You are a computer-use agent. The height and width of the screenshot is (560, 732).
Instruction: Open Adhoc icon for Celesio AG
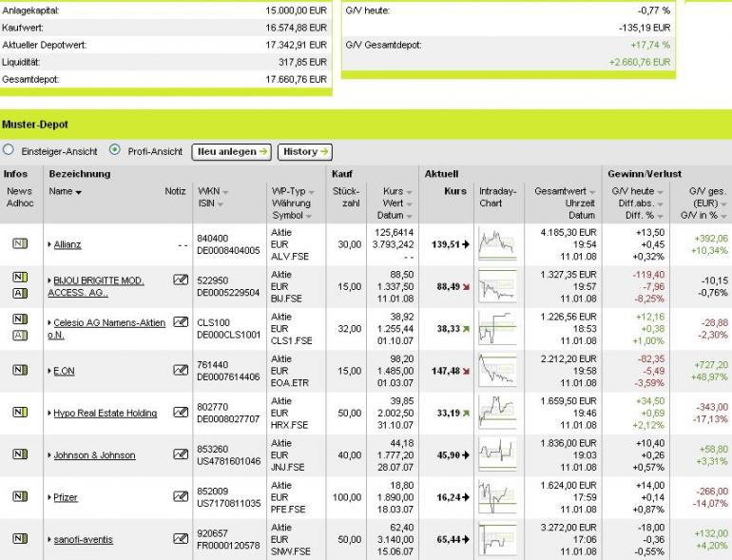tap(20, 336)
